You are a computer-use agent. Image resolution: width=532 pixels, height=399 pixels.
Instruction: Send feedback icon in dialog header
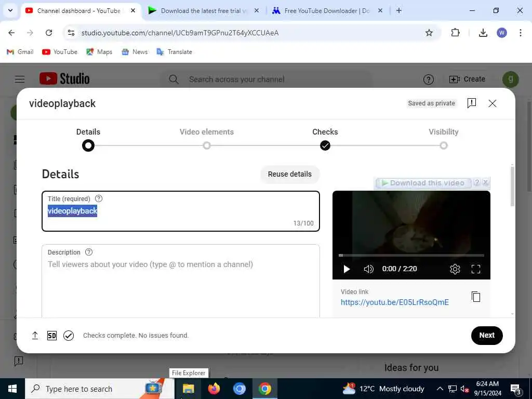[x=472, y=103]
